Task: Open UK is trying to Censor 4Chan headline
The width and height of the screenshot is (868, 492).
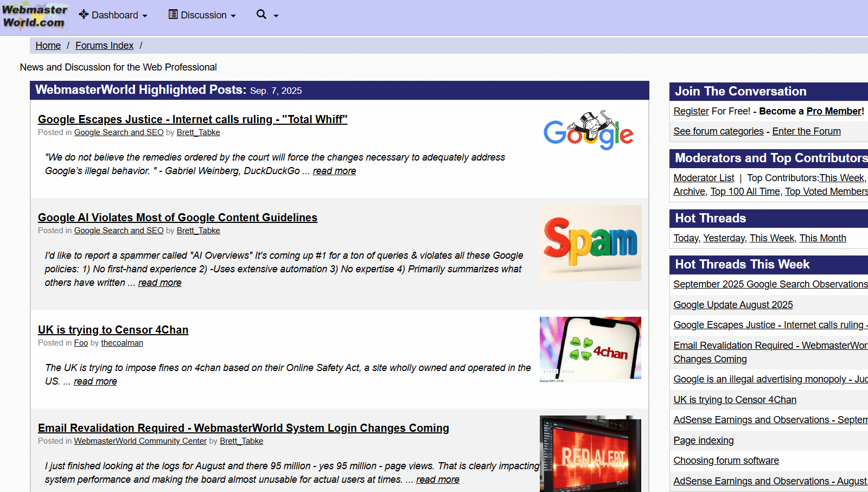Action: tap(113, 330)
